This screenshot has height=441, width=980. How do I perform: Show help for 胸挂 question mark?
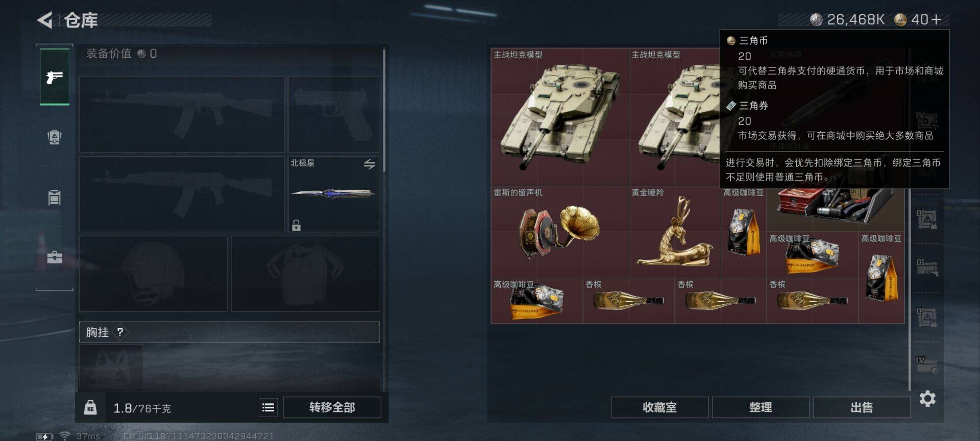pyautogui.click(x=120, y=332)
